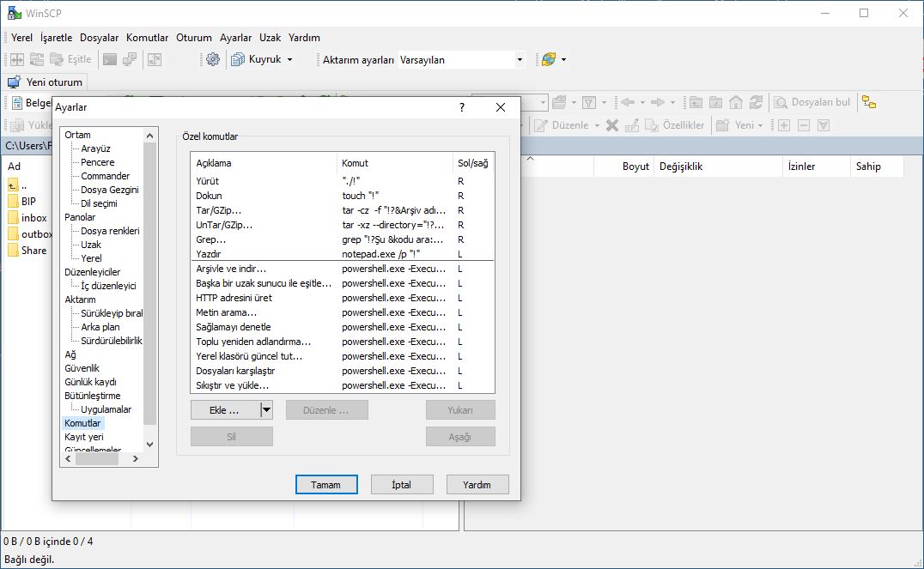Click the Boyut column header in remote panel

pyautogui.click(x=623, y=166)
